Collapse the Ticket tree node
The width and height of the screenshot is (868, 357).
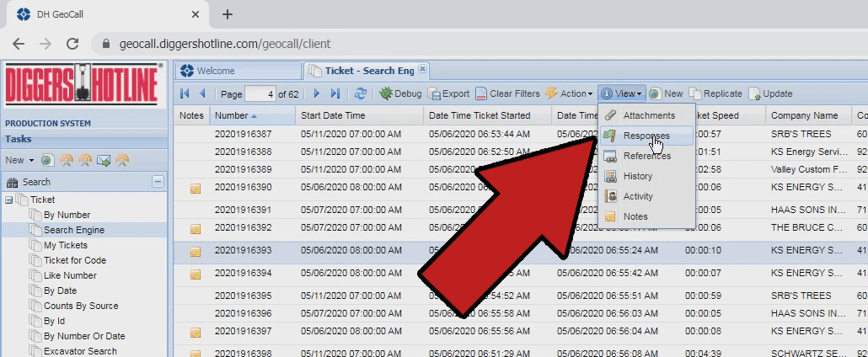tap(8, 200)
